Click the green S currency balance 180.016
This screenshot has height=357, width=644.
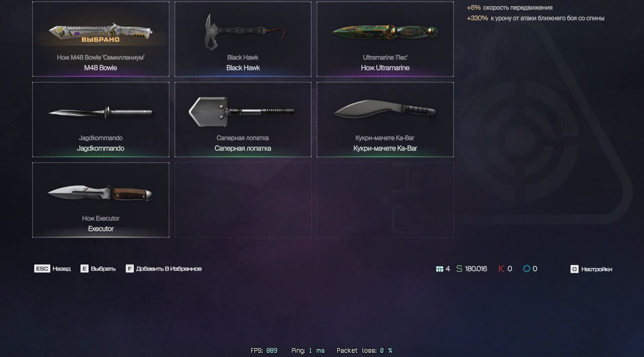(x=471, y=269)
